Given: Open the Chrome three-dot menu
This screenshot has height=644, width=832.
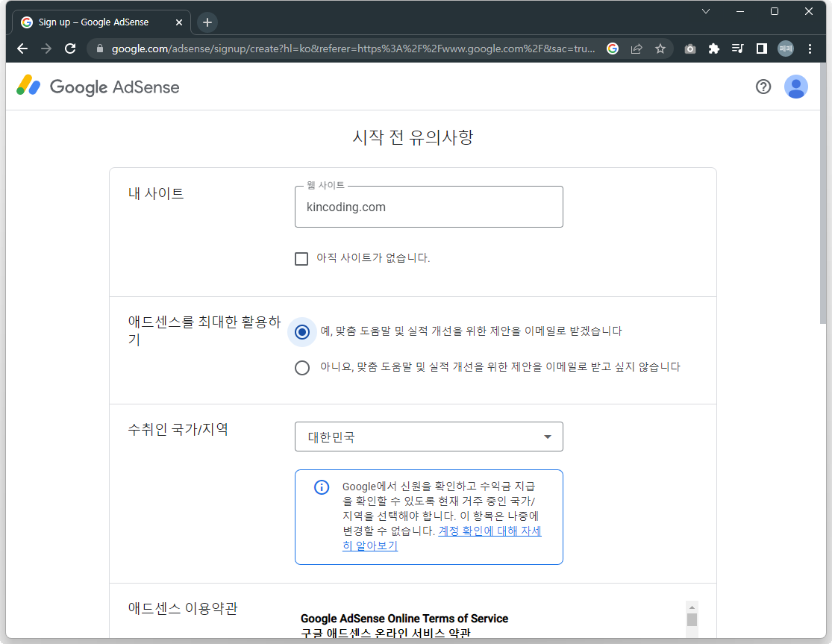Looking at the screenshot, I should click(810, 49).
